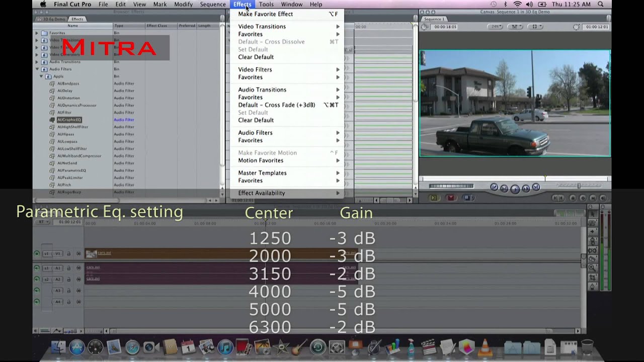Open Video Transitions submenu
The image size is (644, 362).
[287, 27]
